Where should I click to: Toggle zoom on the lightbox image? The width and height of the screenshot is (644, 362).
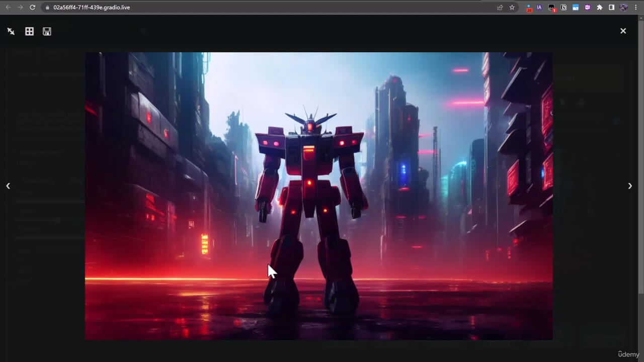[11, 31]
